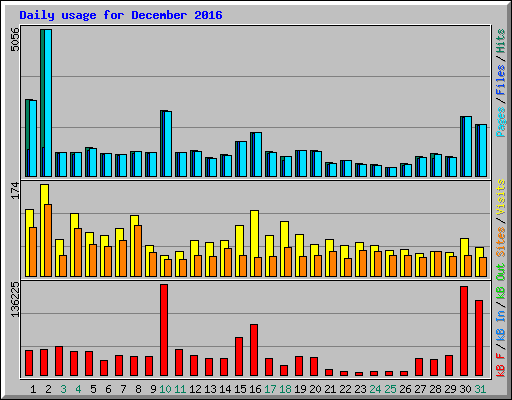Click the 'Visits' legend label
This screenshot has width=512, height=400.
pos(501,197)
